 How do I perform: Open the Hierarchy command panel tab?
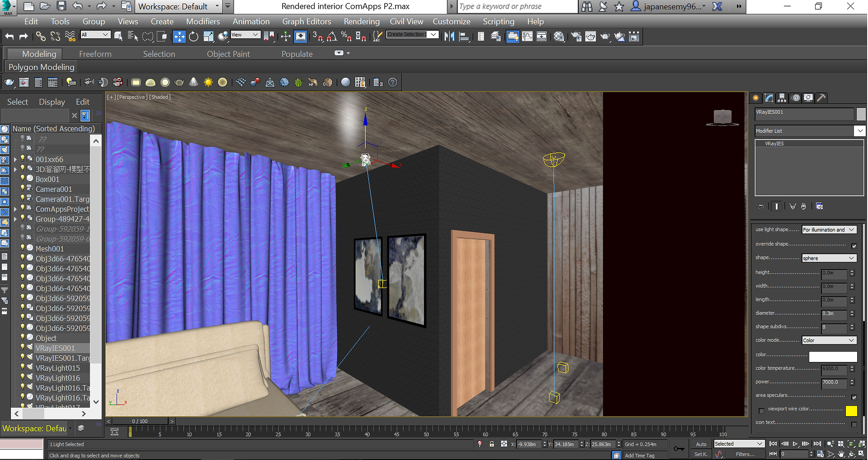pos(782,98)
